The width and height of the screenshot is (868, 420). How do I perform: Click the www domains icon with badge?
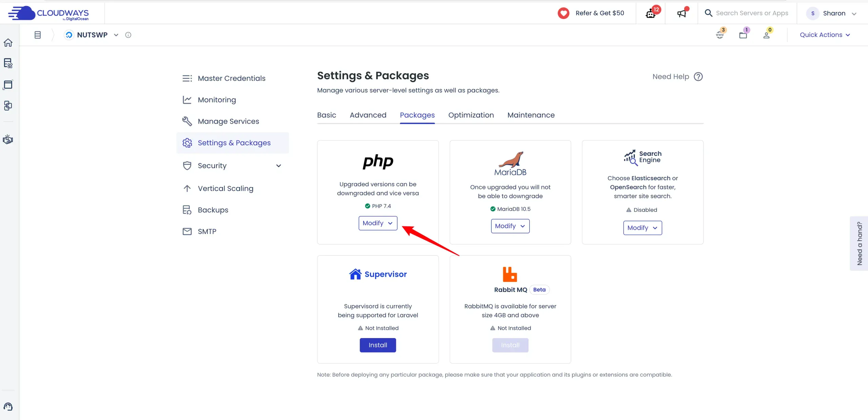(720, 35)
